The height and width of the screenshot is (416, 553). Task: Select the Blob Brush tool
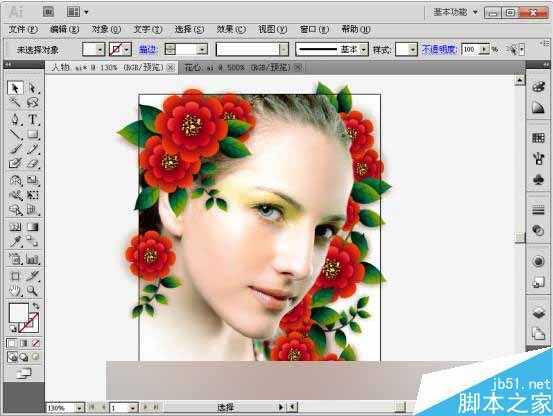click(15, 163)
